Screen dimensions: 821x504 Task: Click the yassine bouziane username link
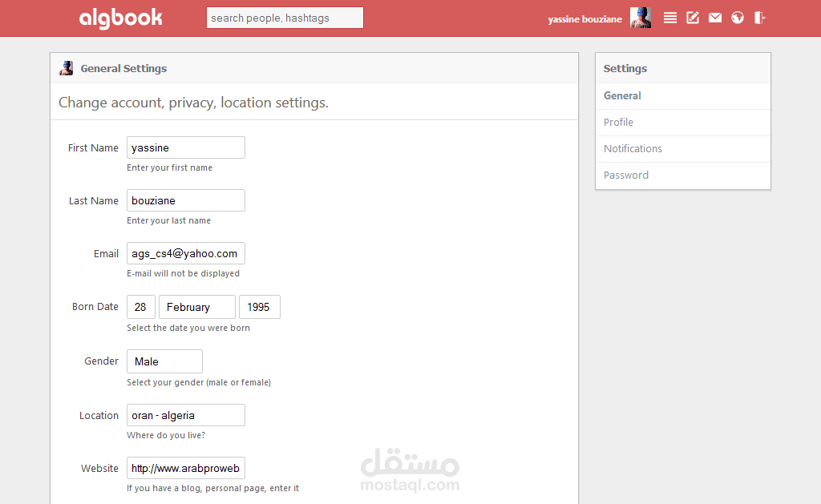pos(584,19)
